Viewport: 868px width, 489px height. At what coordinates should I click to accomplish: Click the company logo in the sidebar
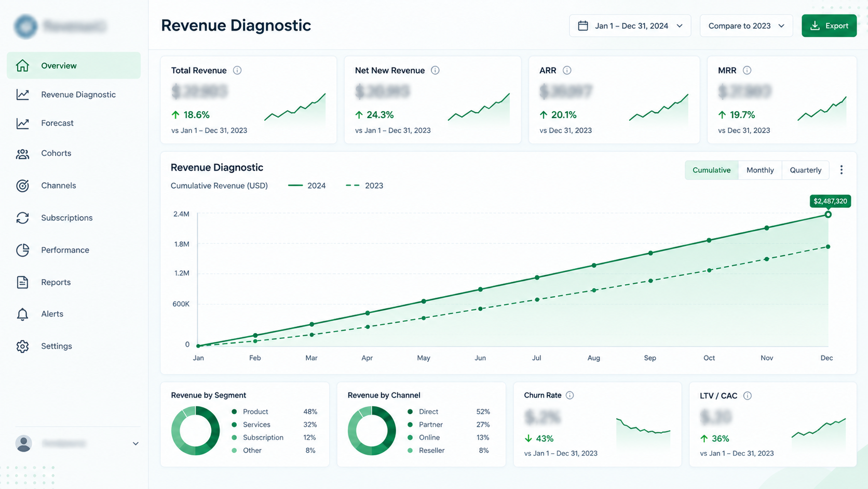pos(26,26)
